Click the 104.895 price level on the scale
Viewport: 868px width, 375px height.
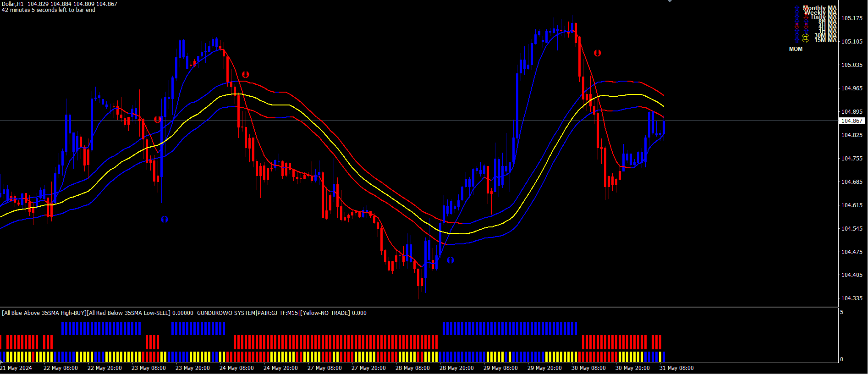tap(852, 112)
